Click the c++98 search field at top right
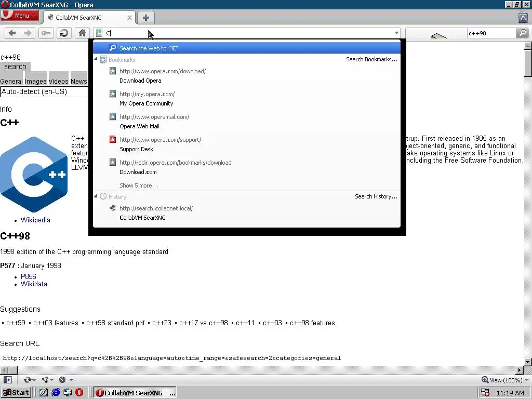Screen dimensions: 532x399 pos(491,33)
